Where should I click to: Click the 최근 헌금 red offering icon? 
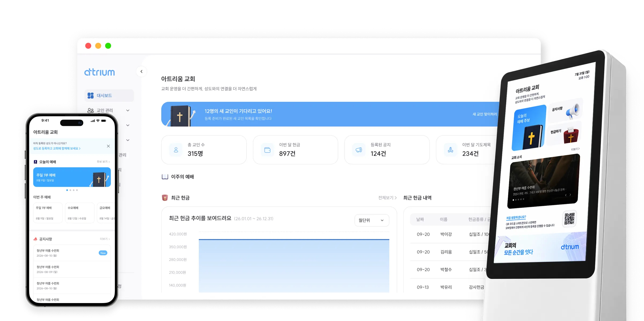(x=165, y=198)
